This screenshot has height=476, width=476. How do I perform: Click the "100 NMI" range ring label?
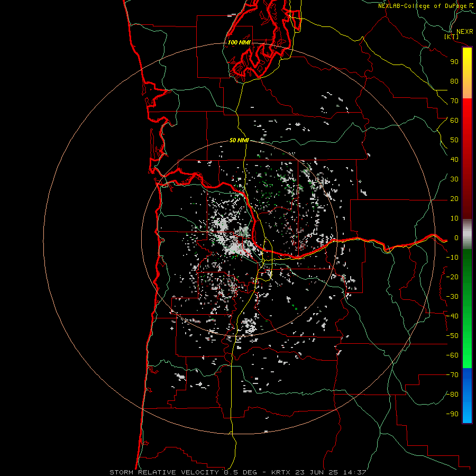tap(239, 42)
